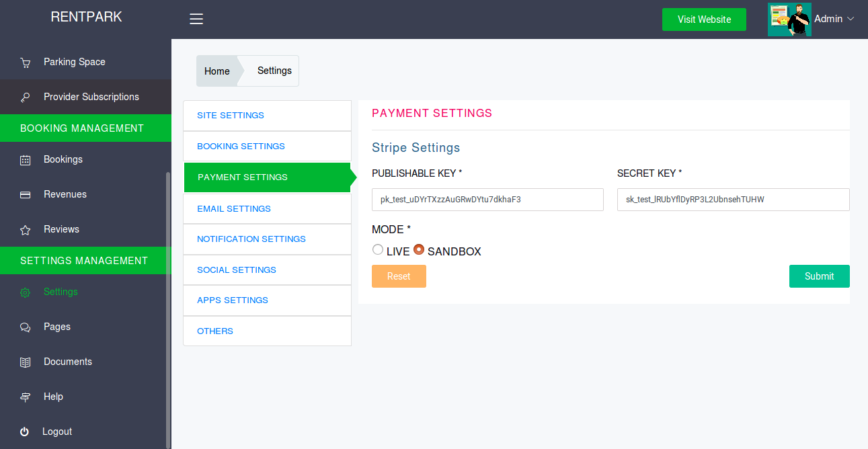The image size is (868, 449).
Task: Click the Settings Management section header
Action: click(x=85, y=261)
